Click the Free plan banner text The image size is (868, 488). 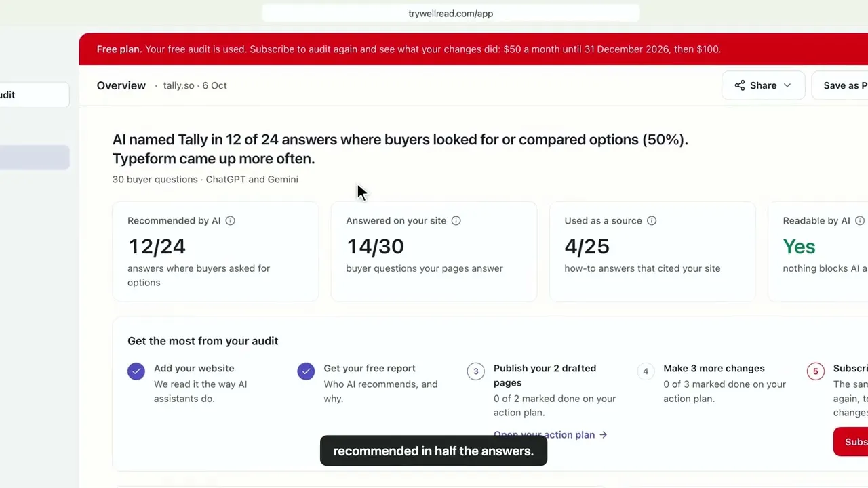(409, 49)
